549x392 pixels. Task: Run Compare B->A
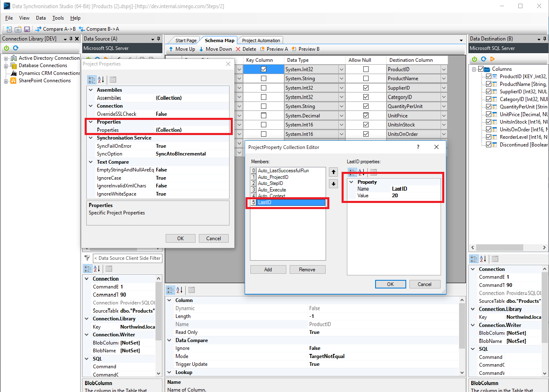click(99, 29)
